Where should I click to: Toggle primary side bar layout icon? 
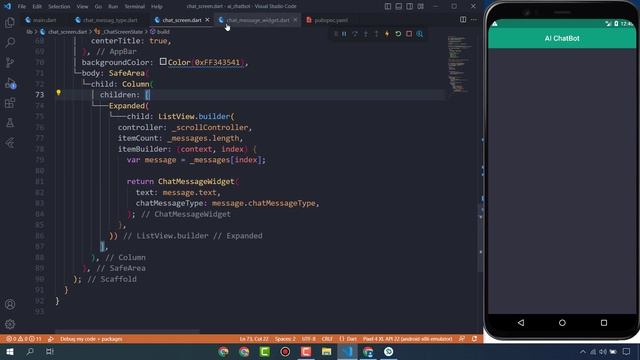click(388, 6)
